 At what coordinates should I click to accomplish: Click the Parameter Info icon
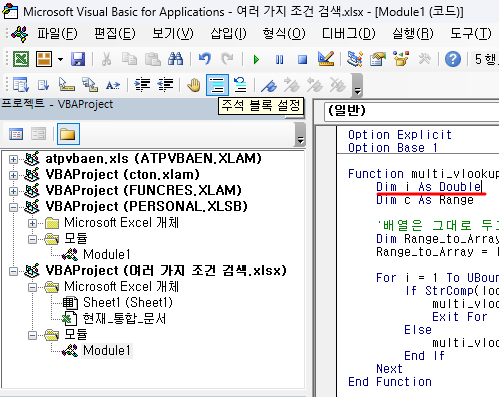90,85
